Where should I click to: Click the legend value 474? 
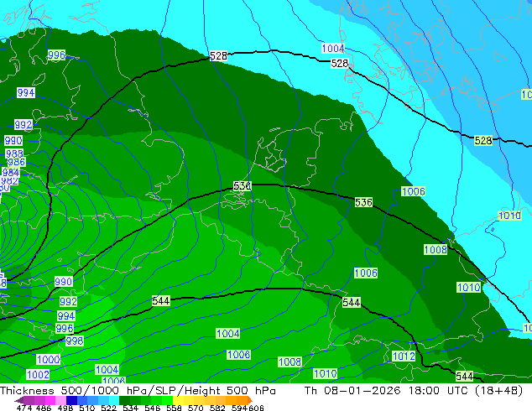(23, 408)
